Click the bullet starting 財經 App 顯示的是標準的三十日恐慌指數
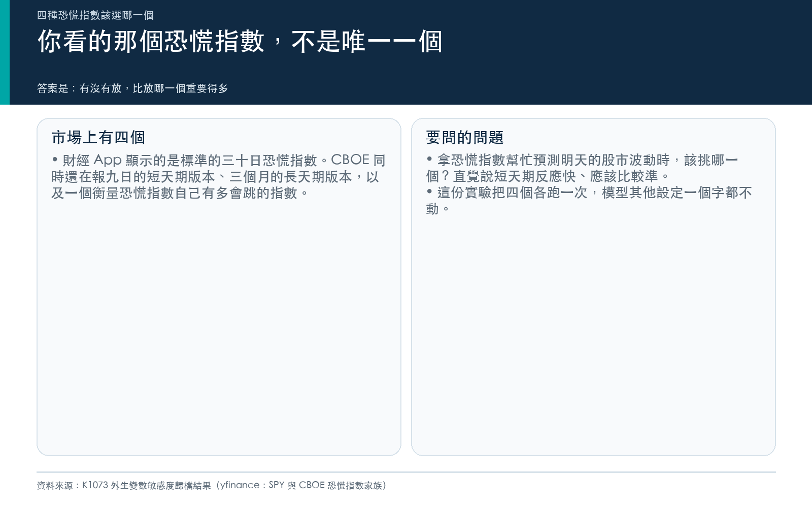This screenshot has height=508, width=812. [x=219, y=176]
